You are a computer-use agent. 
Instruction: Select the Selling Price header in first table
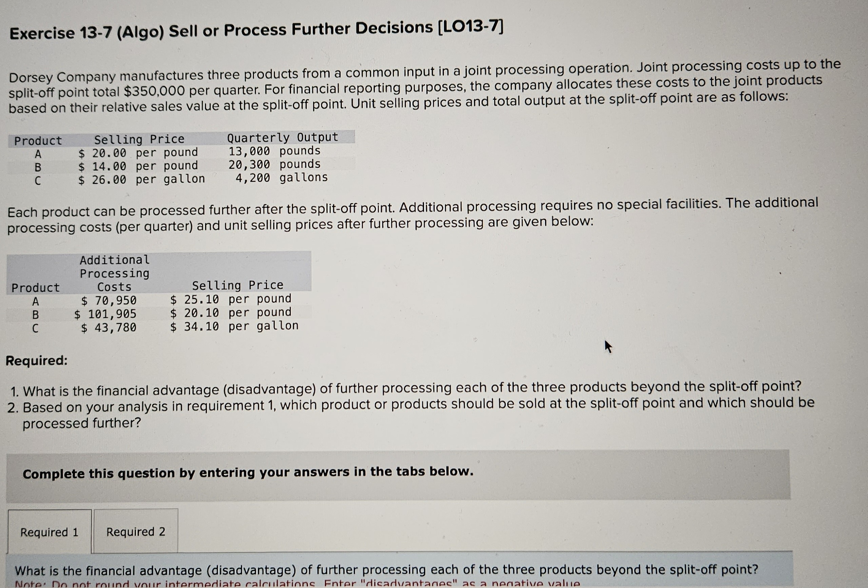point(139,139)
